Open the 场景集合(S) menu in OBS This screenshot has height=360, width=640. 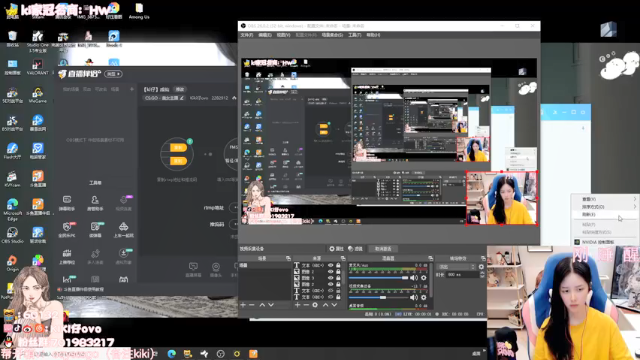tap(332, 35)
